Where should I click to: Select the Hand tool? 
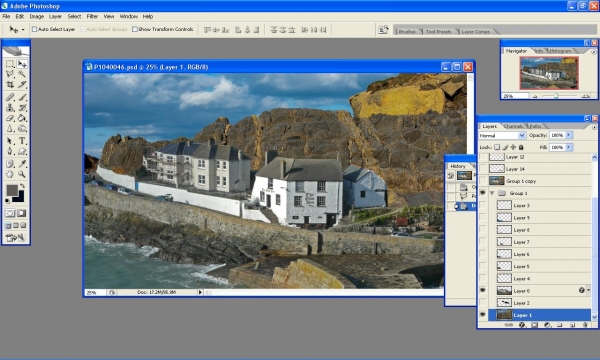click(x=10, y=174)
